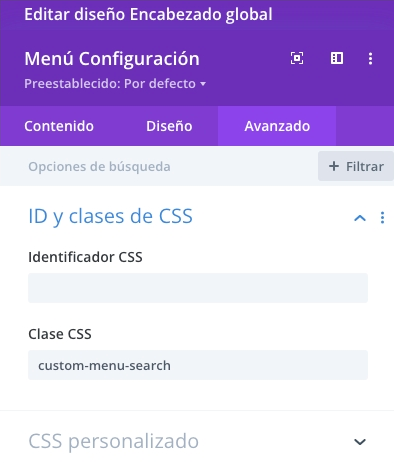Click the Filtrar button
Screen dimensions: 394x463
point(356,166)
